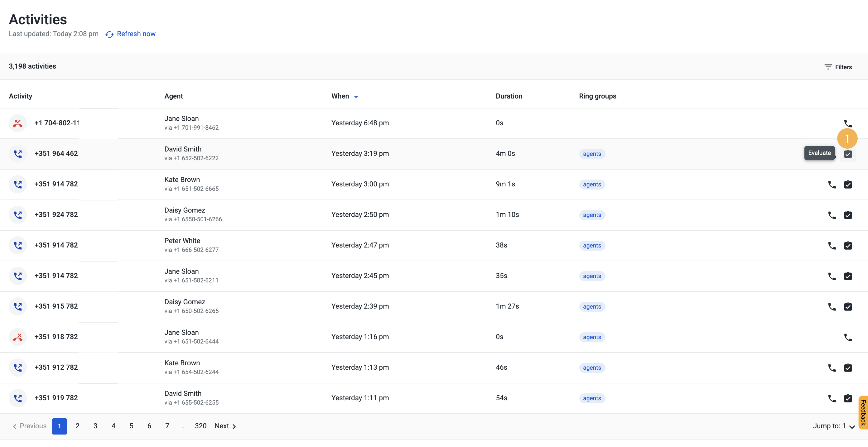This screenshot has height=447, width=868.
Task: Click the phone icon on Peter White row
Action: [x=832, y=246]
